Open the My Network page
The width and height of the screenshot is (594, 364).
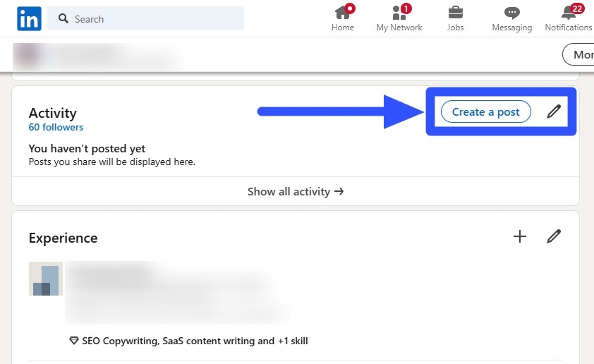pyautogui.click(x=399, y=19)
